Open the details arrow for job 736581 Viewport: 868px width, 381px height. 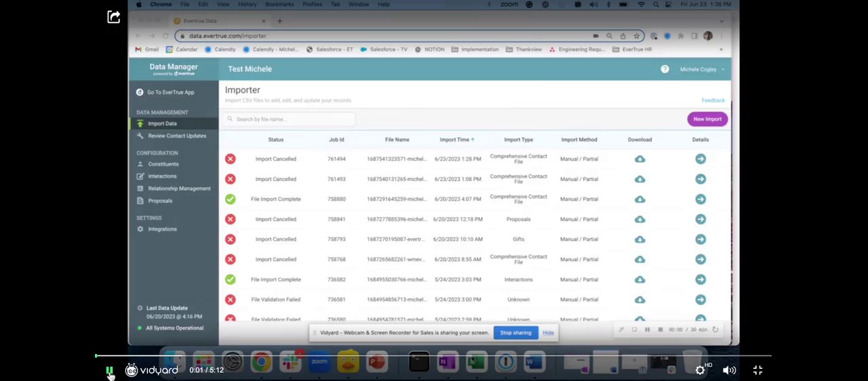(x=701, y=300)
